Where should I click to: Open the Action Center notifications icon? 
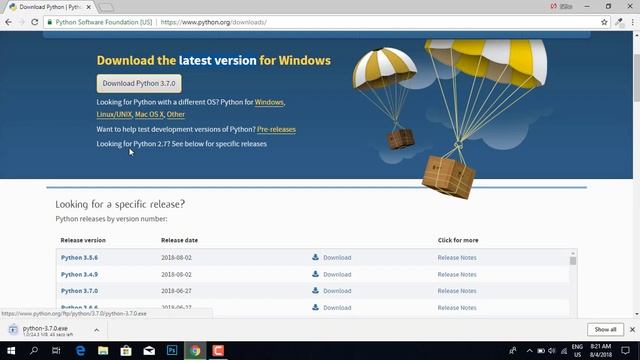625,351
